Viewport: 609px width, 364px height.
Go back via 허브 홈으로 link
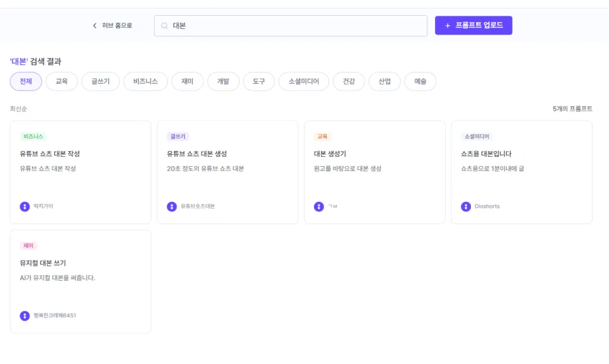(x=112, y=26)
